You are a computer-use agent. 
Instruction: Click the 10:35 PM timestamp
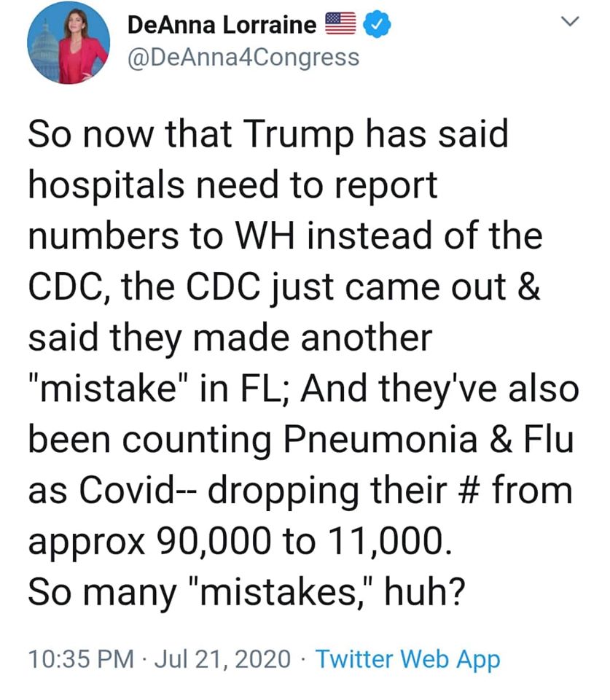(81, 659)
